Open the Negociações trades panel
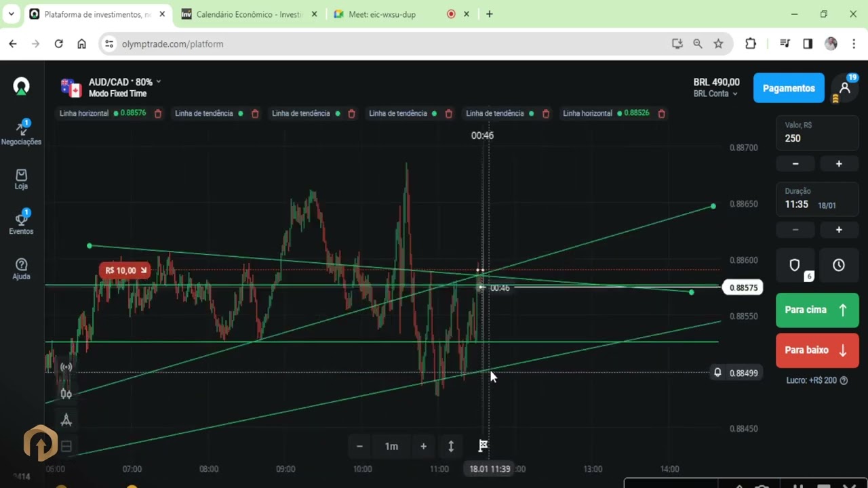Viewport: 868px width, 488px height. [x=21, y=133]
